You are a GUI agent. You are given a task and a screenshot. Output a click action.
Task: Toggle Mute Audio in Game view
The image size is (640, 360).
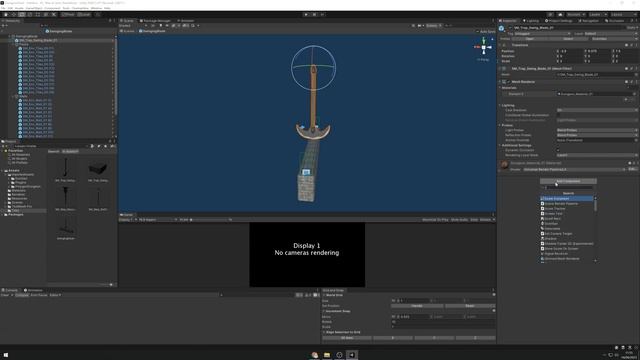click(459, 220)
